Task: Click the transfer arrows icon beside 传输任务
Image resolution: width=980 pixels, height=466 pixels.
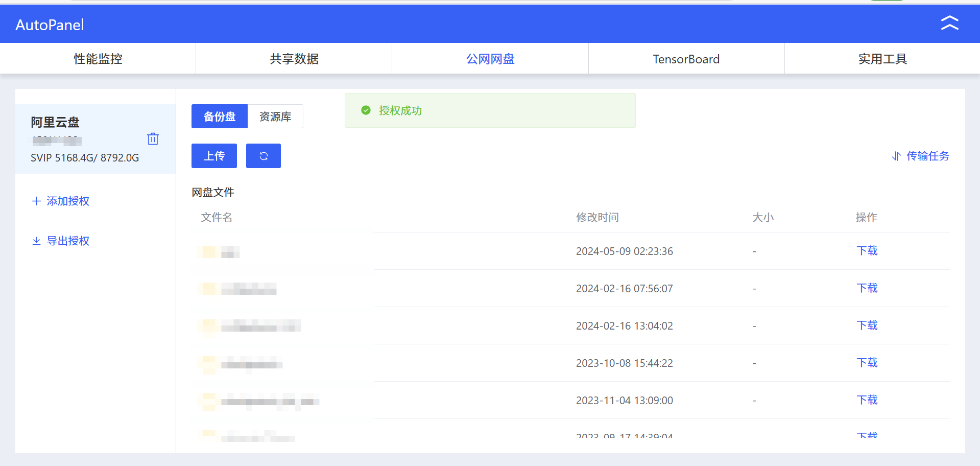Action: 897,156
